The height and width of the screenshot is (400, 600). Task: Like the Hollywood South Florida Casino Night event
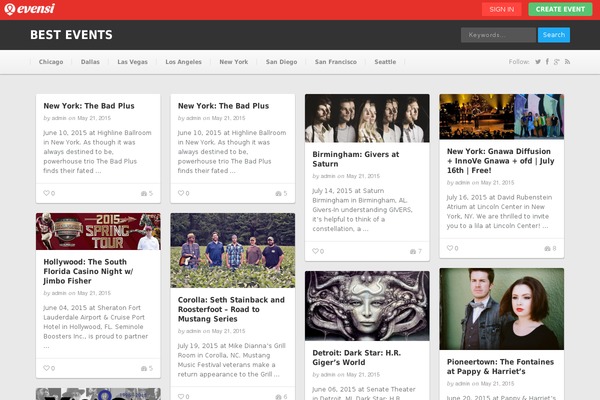(49, 368)
